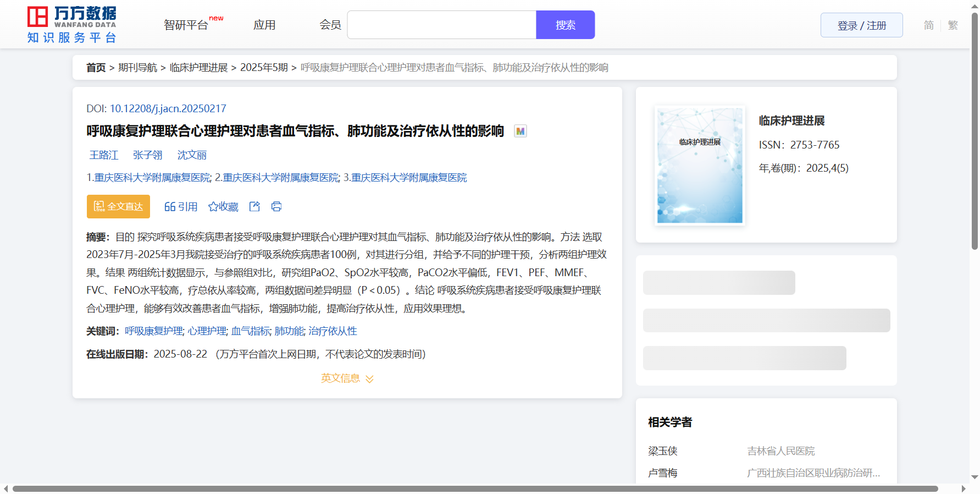Open author 张子翎 page
The width and height of the screenshot is (980, 494).
coord(148,155)
